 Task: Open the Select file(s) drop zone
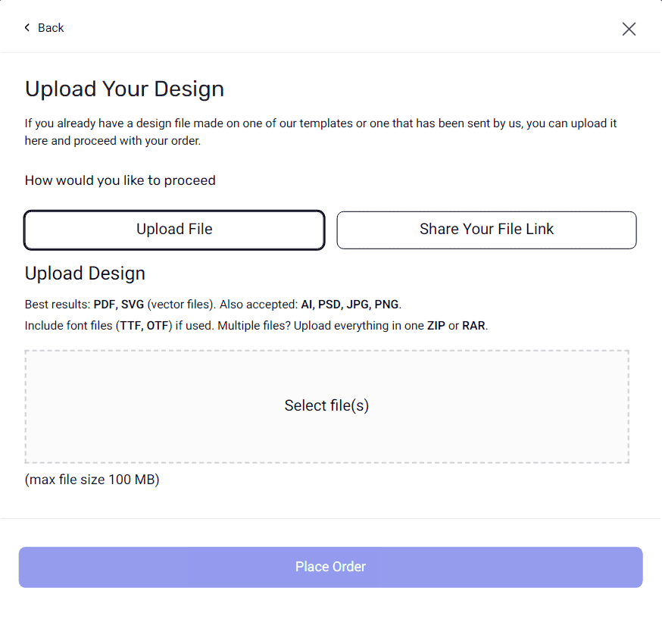point(326,406)
